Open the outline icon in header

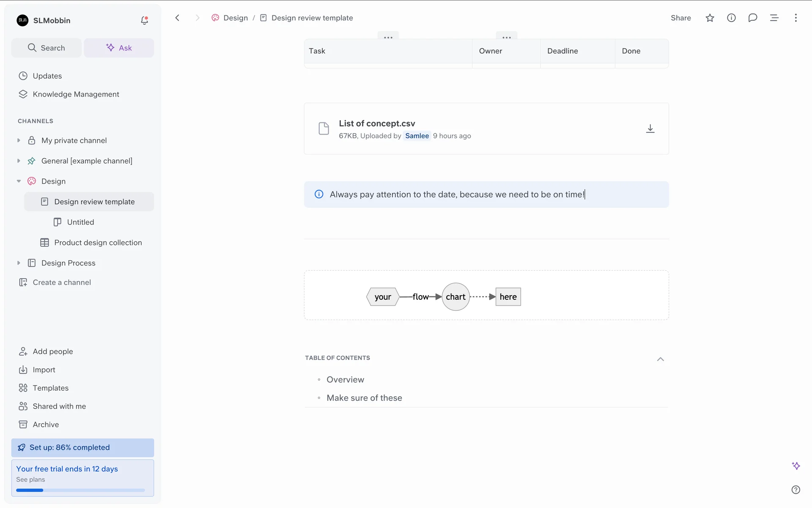pos(774,18)
